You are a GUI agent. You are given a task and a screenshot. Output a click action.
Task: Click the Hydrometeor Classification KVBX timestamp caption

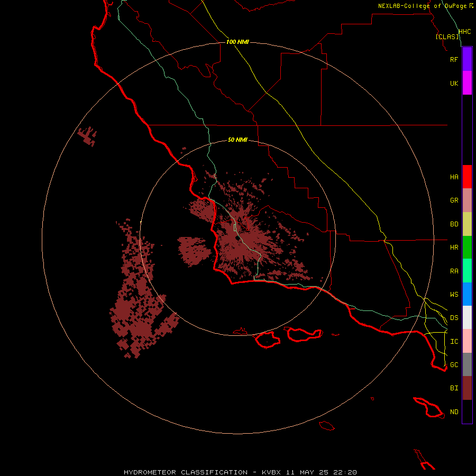click(240, 472)
